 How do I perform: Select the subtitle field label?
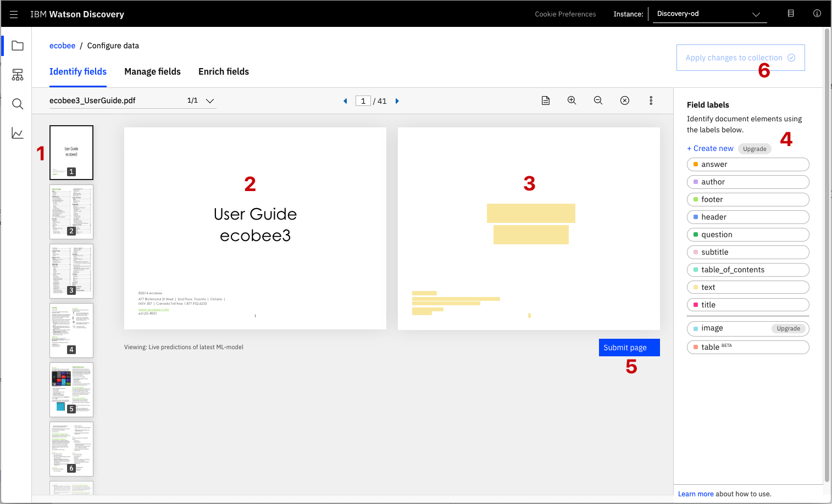click(748, 252)
